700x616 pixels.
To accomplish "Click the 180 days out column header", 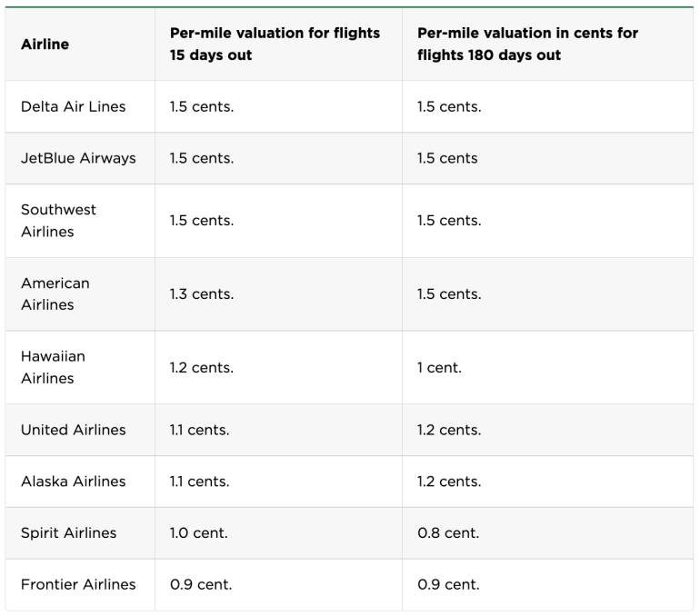I will point(527,44).
